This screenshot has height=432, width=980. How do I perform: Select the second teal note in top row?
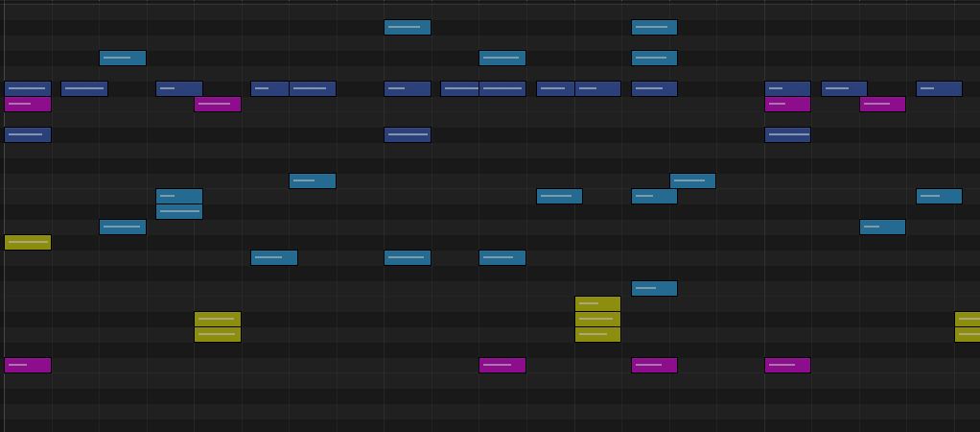point(654,27)
